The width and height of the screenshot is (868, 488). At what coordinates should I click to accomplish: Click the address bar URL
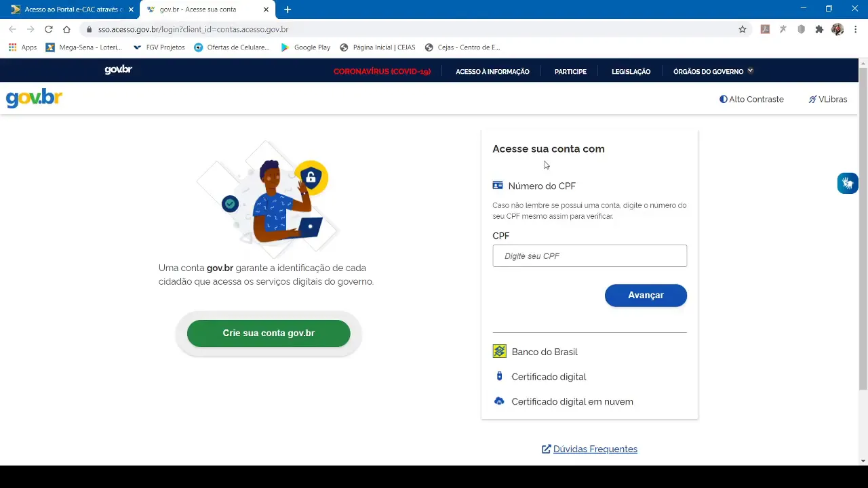[x=193, y=29]
